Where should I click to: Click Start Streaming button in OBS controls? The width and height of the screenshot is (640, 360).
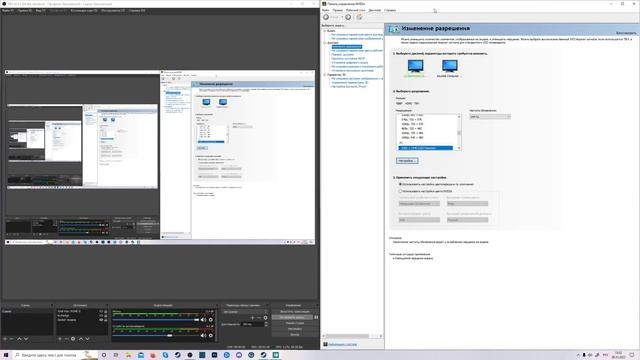[x=295, y=311]
